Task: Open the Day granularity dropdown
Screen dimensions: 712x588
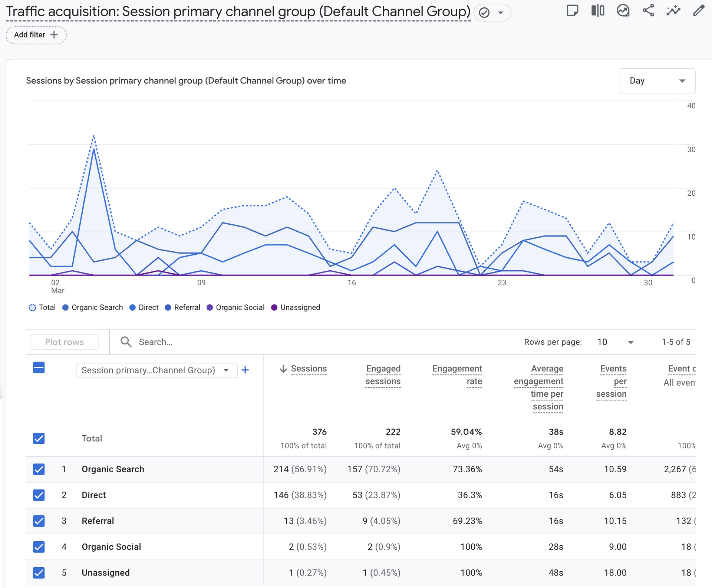Action: click(657, 81)
